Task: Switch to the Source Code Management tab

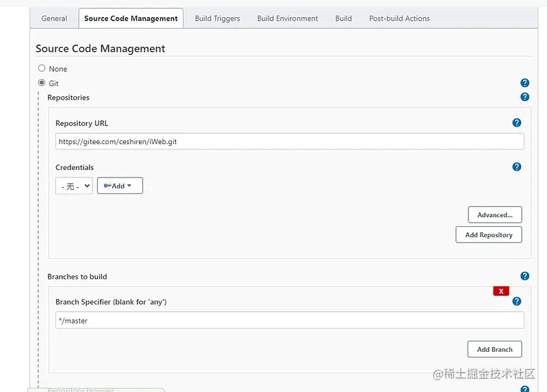Action: coord(131,18)
